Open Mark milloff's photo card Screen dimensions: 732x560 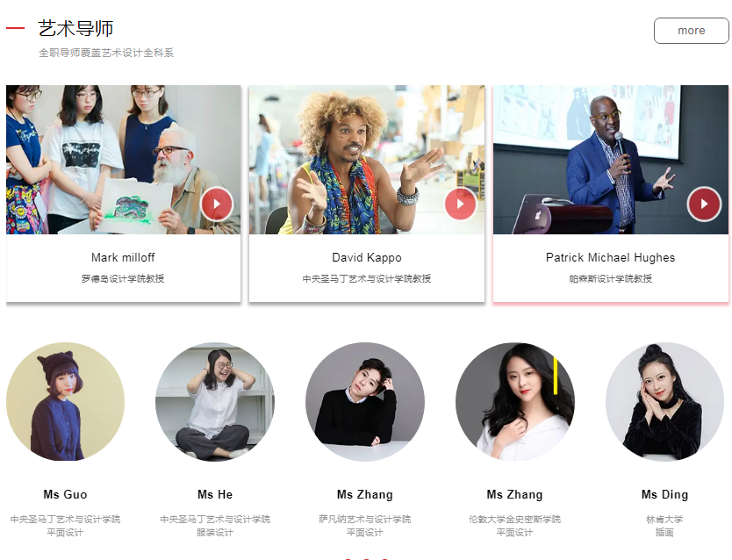click(x=123, y=160)
